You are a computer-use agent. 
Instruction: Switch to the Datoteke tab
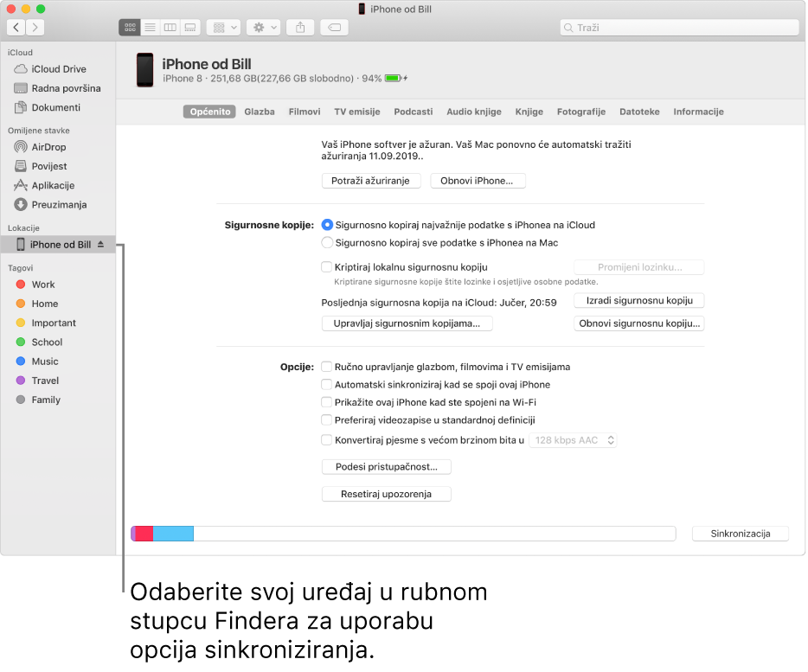639,112
